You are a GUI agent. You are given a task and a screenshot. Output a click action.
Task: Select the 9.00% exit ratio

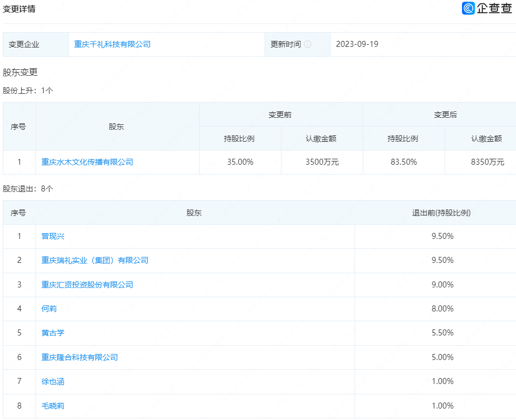pyautogui.click(x=442, y=285)
